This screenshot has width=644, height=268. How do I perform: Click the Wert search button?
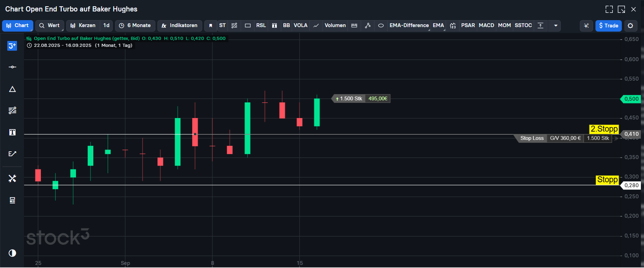[50, 26]
